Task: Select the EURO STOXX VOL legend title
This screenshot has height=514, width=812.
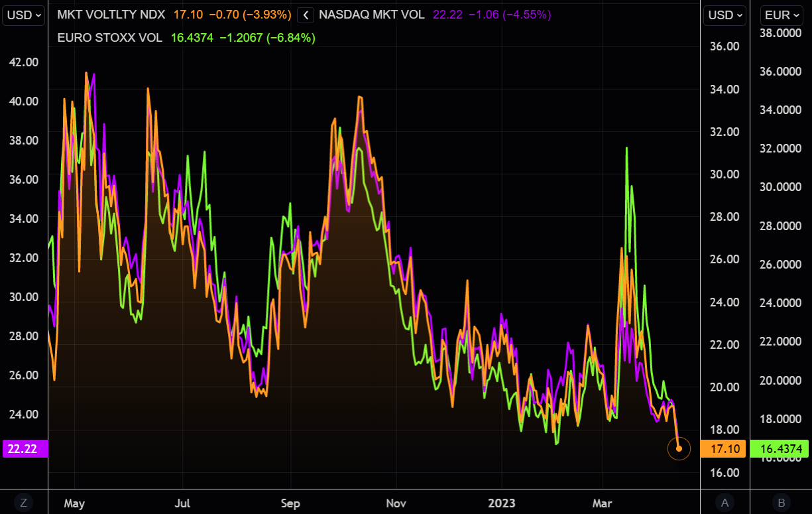Action: tap(109, 38)
